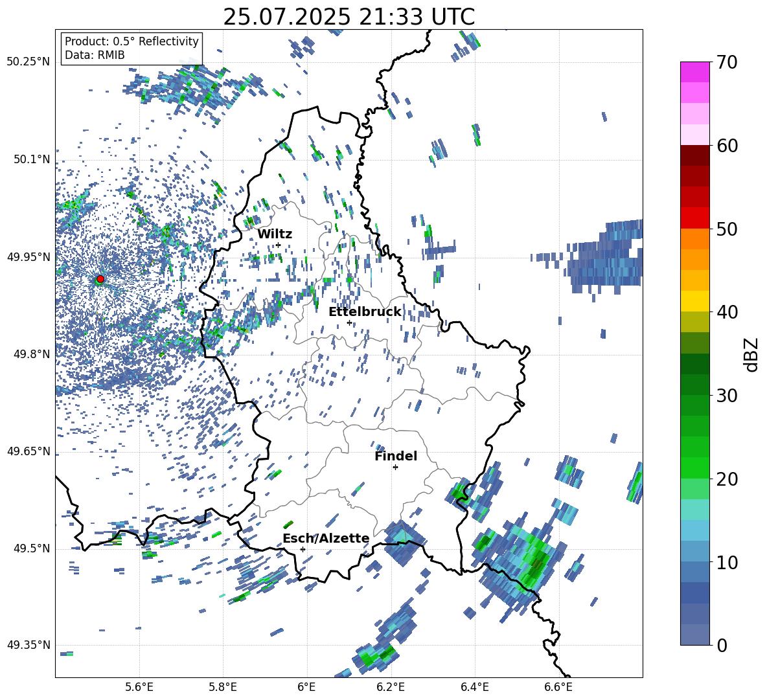This screenshot has height=700, width=767.
Task: Click the 60 dBZ colorbar tick label
Action: [727, 146]
